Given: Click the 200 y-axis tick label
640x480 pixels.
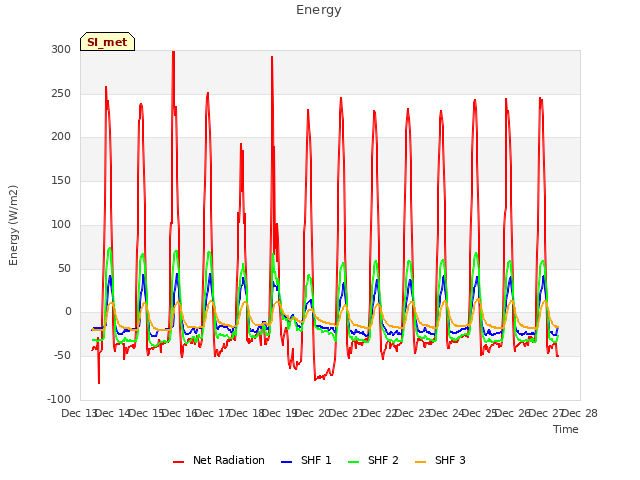Looking at the screenshot, I should (x=61, y=137).
